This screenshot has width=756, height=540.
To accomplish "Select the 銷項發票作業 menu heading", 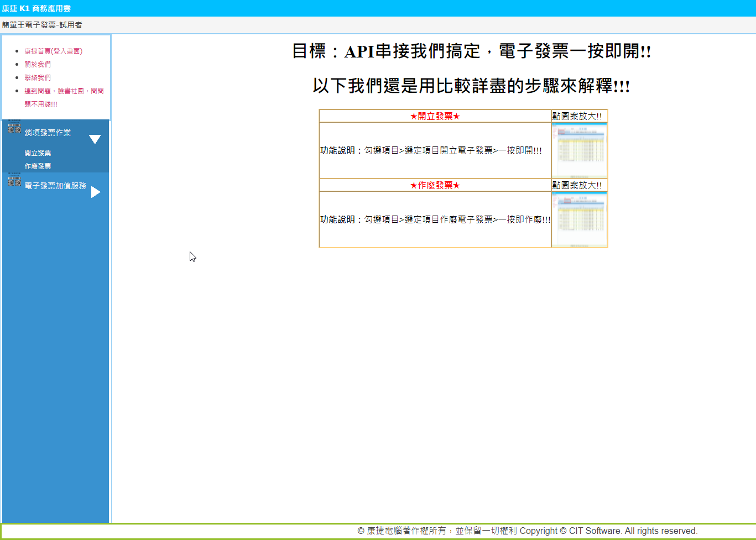I will pyautogui.click(x=48, y=133).
